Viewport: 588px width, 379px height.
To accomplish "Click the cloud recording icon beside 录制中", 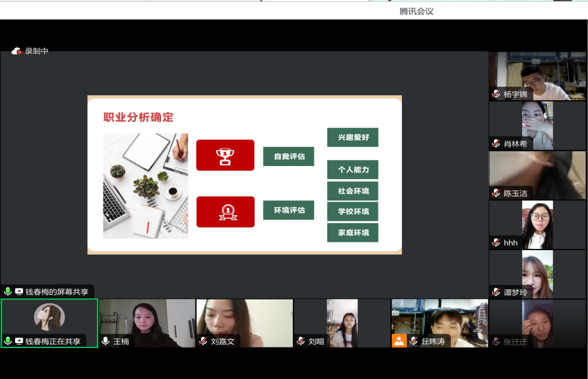I will pyautogui.click(x=17, y=51).
